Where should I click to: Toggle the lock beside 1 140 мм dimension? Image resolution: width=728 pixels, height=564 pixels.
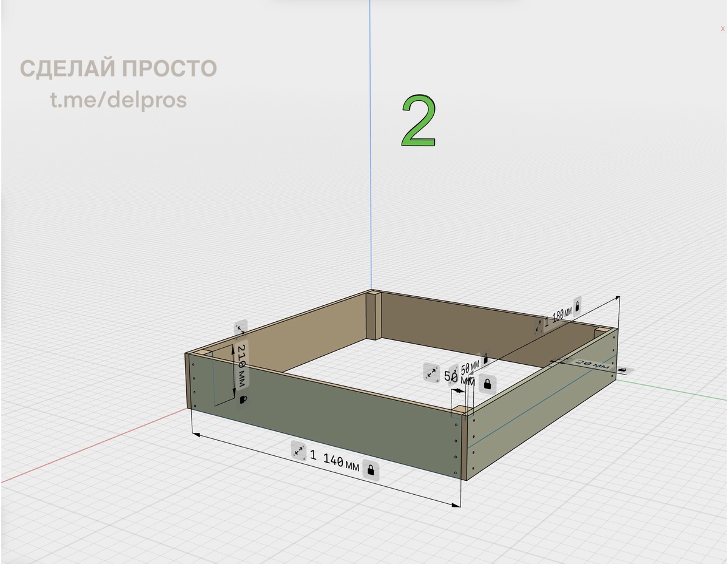point(371,469)
